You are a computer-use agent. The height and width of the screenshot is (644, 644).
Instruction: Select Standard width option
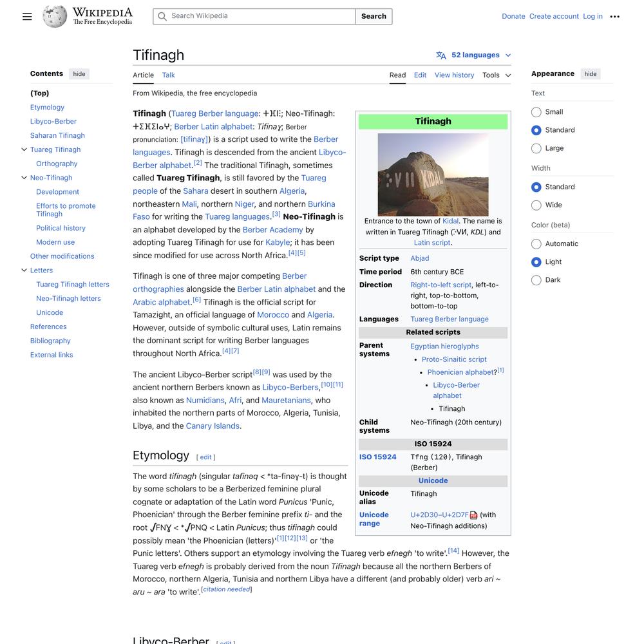pos(536,187)
